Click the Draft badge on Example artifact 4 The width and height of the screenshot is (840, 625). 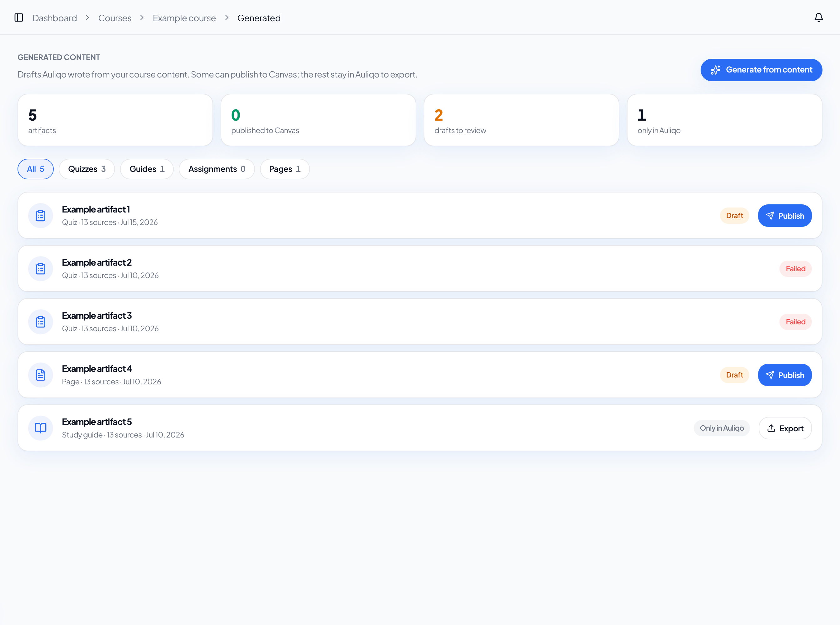(734, 375)
